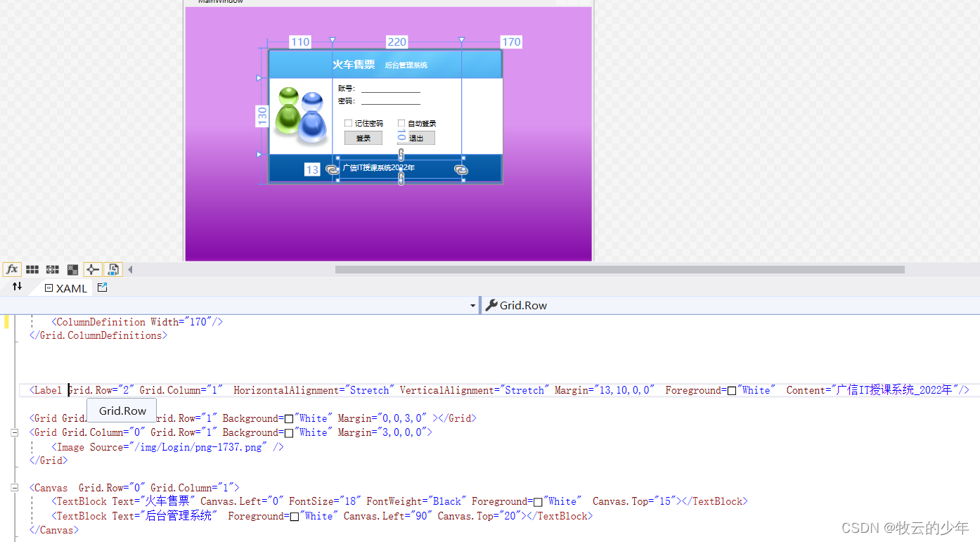980x542 pixels.
Task: Click the 130 row height label
Action: pyautogui.click(x=262, y=116)
